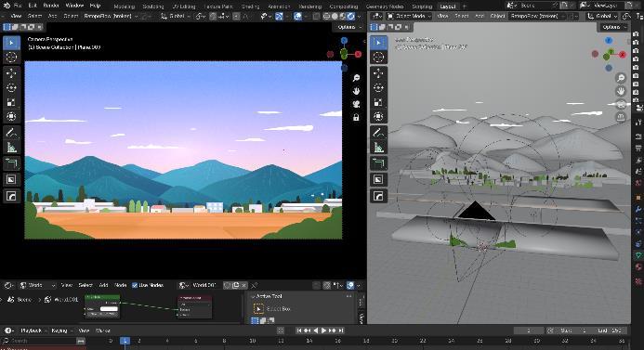Click RetopoFlow button in left viewport header
Screen dimensions: 644x350
111,16
